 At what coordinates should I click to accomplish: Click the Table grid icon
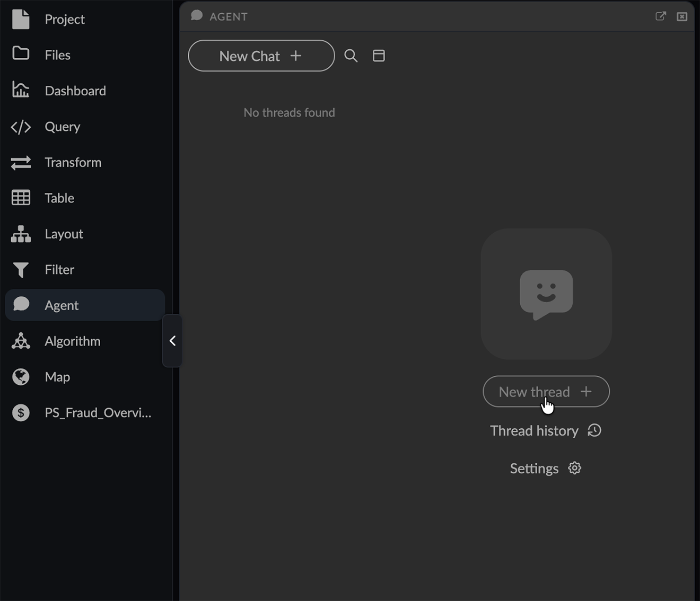pos(21,198)
